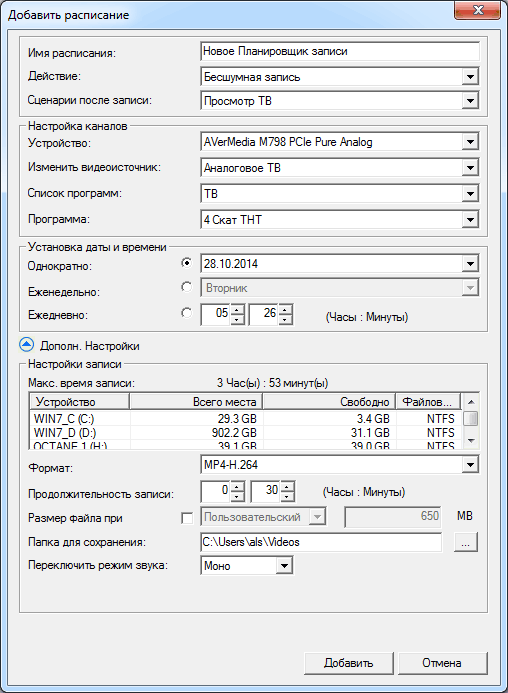
Task: Expand the Формат MP4-H.264 dropdown
Action: (x=470, y=465)
